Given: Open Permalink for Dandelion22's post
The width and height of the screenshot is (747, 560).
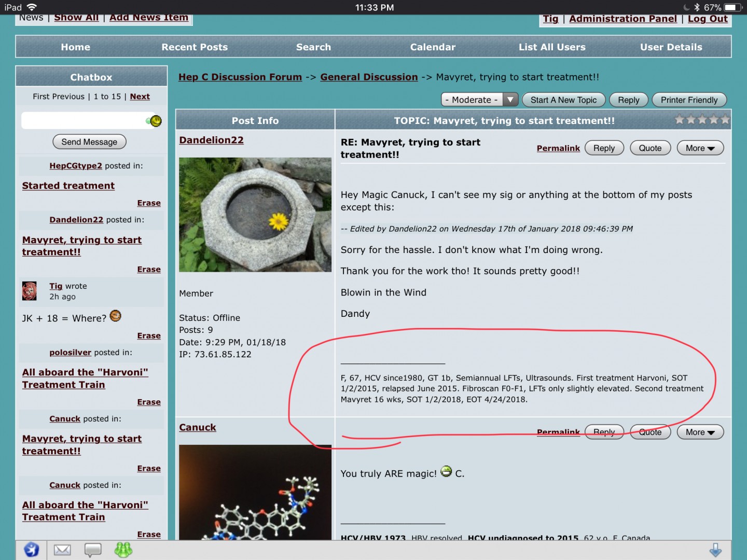Looking at the screenshot, I should click(558, 148).
